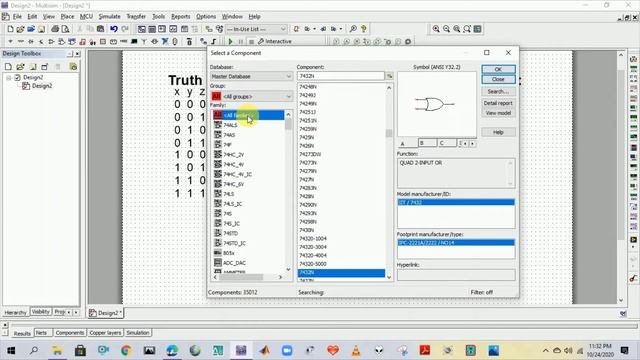Click the Place source icon in components toolbar
640x360 pixels.
tap(10, 42)
